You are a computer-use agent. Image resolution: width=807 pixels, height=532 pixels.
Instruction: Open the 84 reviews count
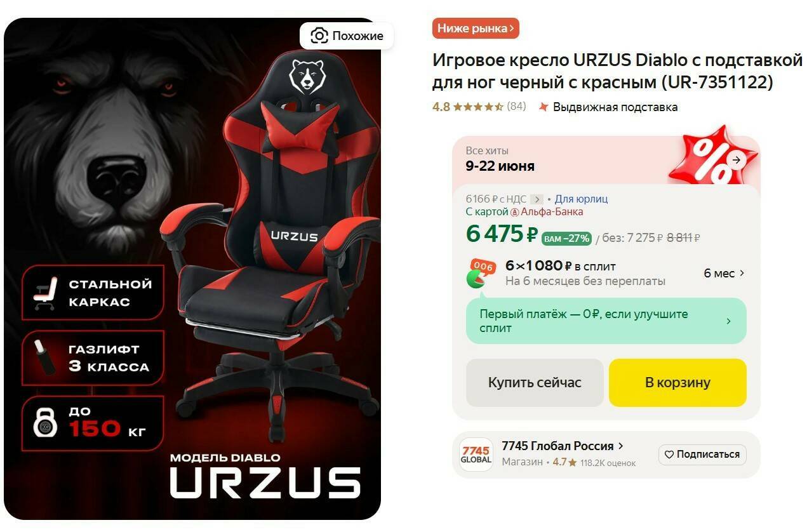[x=516, y=107]
